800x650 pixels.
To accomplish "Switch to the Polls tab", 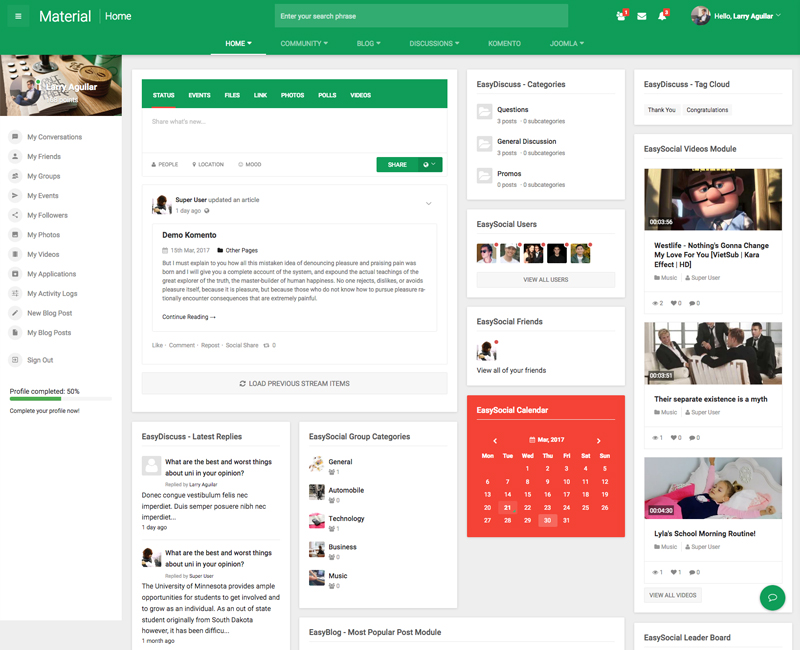I will coord(327,95).
